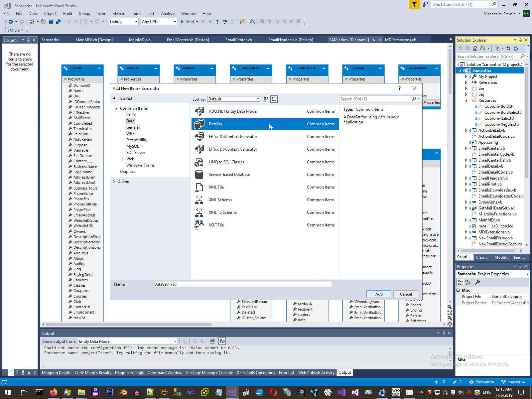The width and height of the screenshot is (532, 399).
Task: Open Photoshop from the taskbar
Action: point(109,392)
